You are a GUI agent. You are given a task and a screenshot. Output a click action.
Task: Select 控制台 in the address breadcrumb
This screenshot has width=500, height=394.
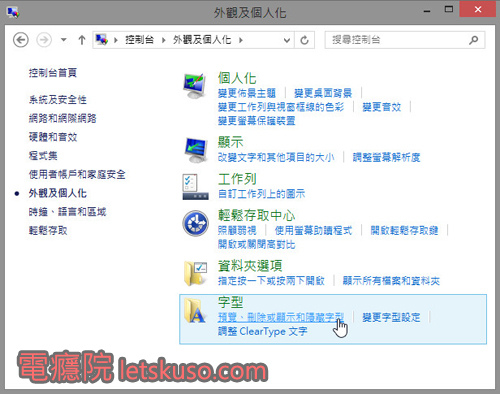point(139,40)
